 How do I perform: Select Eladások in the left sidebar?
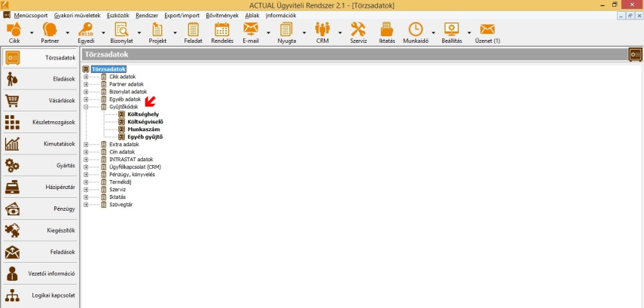40,79
